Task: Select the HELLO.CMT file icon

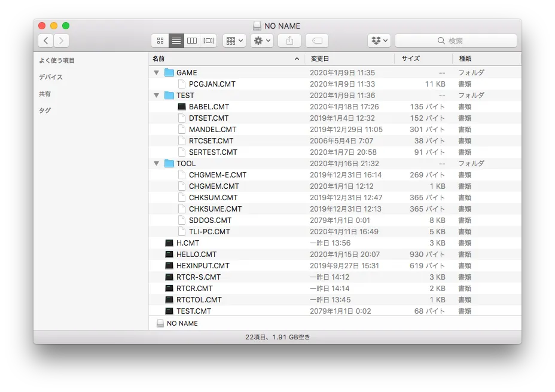Action: point(169,254)
